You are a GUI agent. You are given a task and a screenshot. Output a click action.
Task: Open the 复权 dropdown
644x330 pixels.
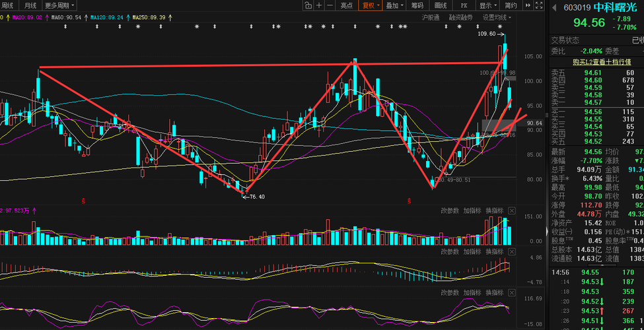tap(370, 5)
